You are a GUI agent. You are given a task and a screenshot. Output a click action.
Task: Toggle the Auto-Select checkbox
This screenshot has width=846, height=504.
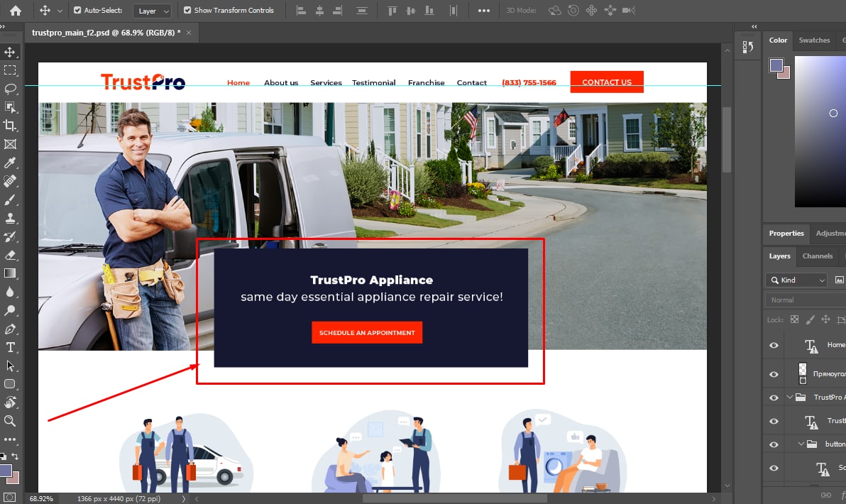pyautogui.click(x=77, y=10)
